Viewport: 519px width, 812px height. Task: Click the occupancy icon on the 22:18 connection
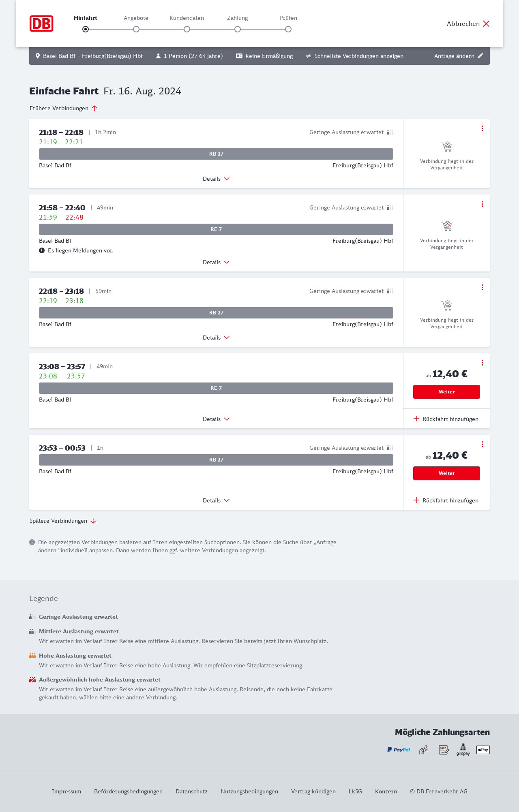click(390, 291)
